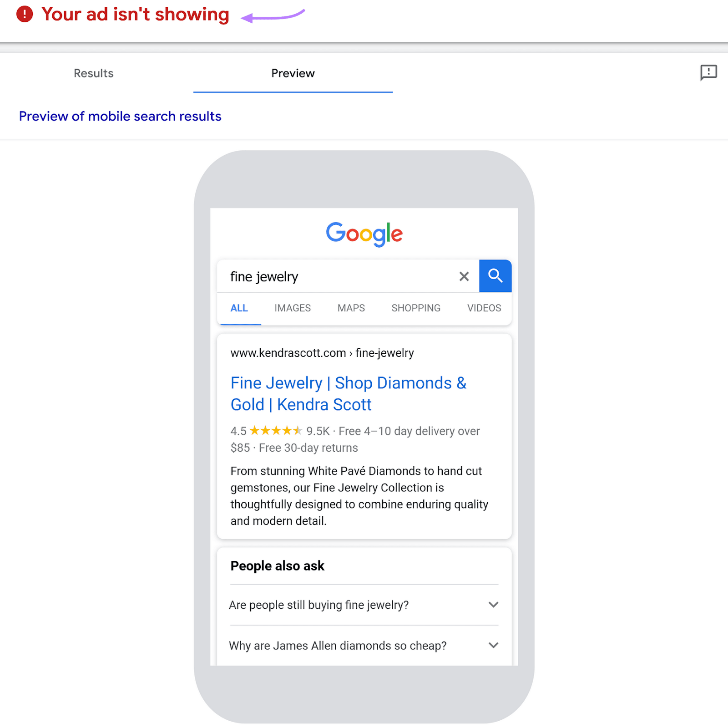Open the VIDEOS tab

tap(484, 308)
